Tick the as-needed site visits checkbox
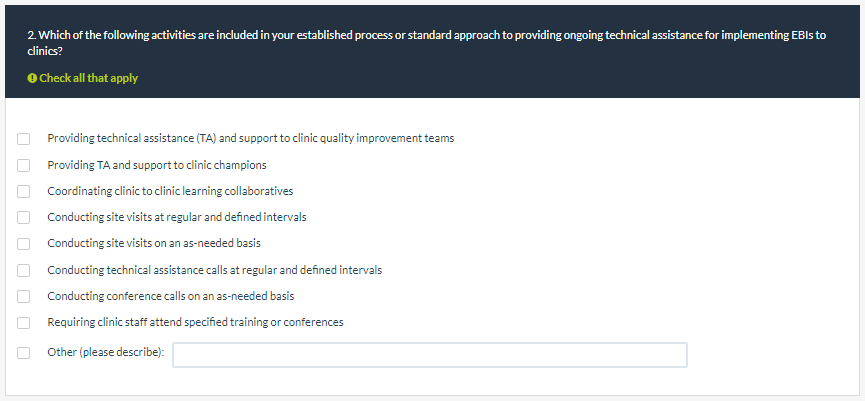The width and height of the screenshot is (865, 401). tap(24, 243)
